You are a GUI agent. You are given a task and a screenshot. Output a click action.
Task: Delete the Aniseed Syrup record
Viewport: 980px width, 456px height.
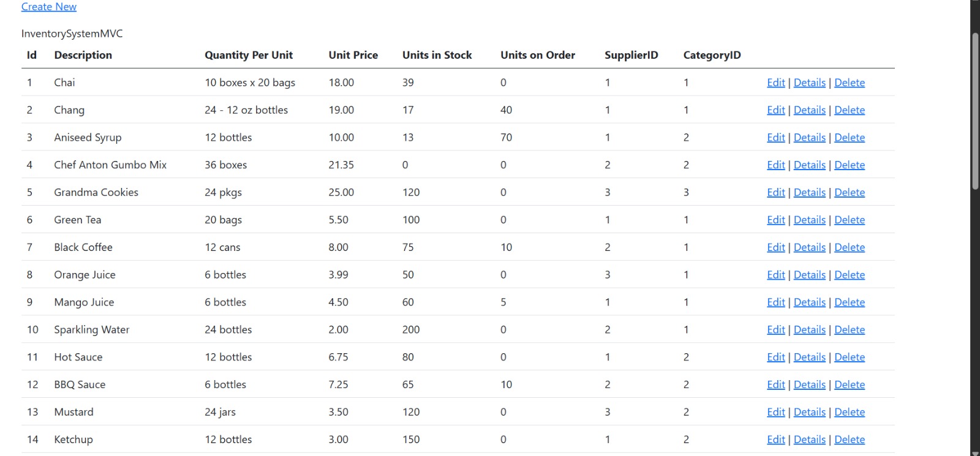point(850,137)
